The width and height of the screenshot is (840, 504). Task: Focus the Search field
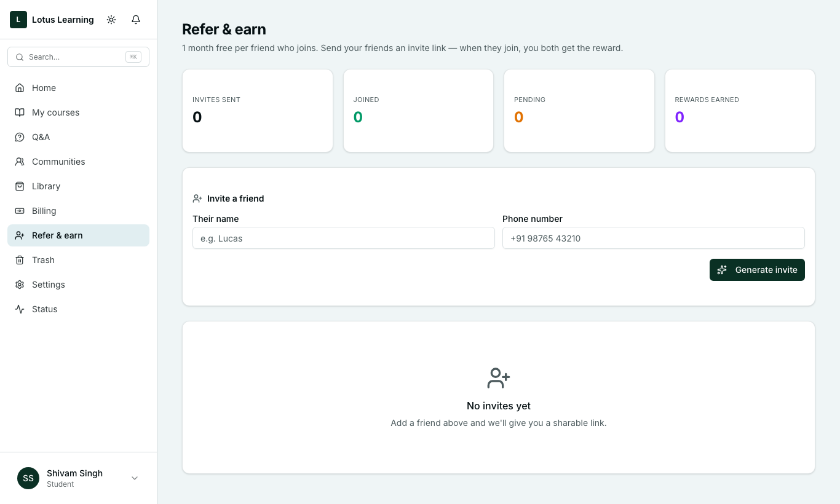78,57
